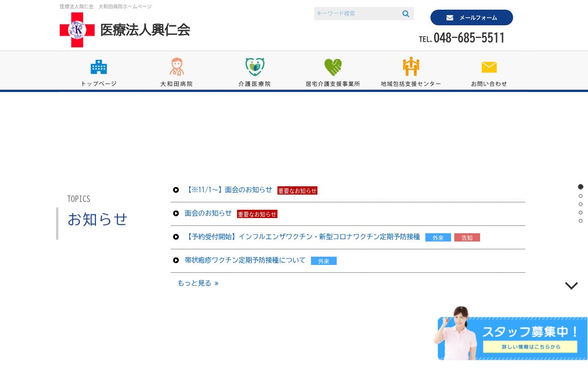Click bullet icon beside 面会のお知らせ
The width and height of the screenshot is (588, 368).
point(176,213)
